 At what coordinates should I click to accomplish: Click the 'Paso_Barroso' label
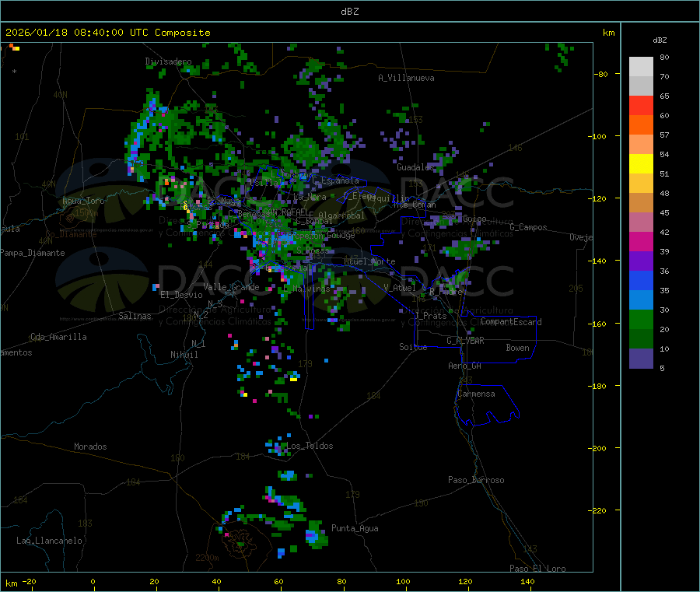pyautogui.click(x=476, y=480)
